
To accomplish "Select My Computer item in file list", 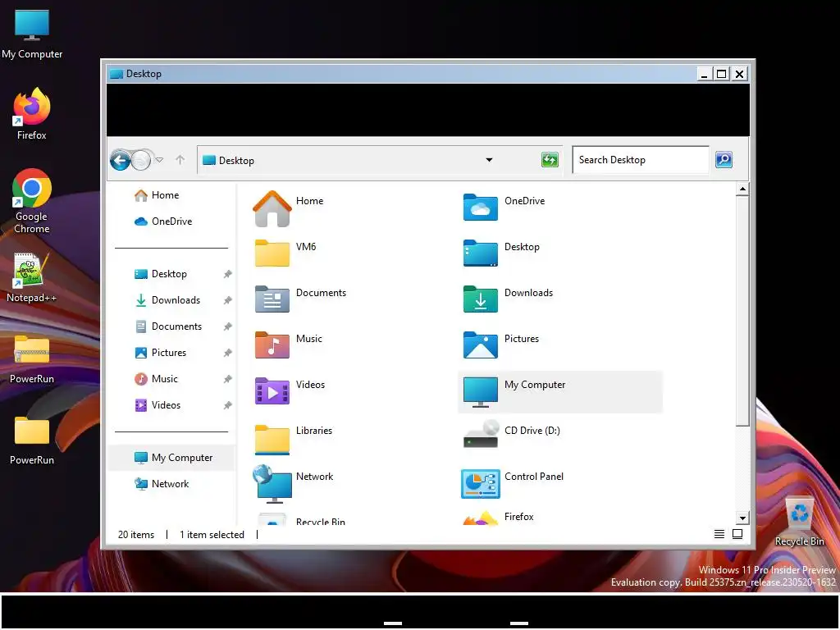I will coord(559,391).
